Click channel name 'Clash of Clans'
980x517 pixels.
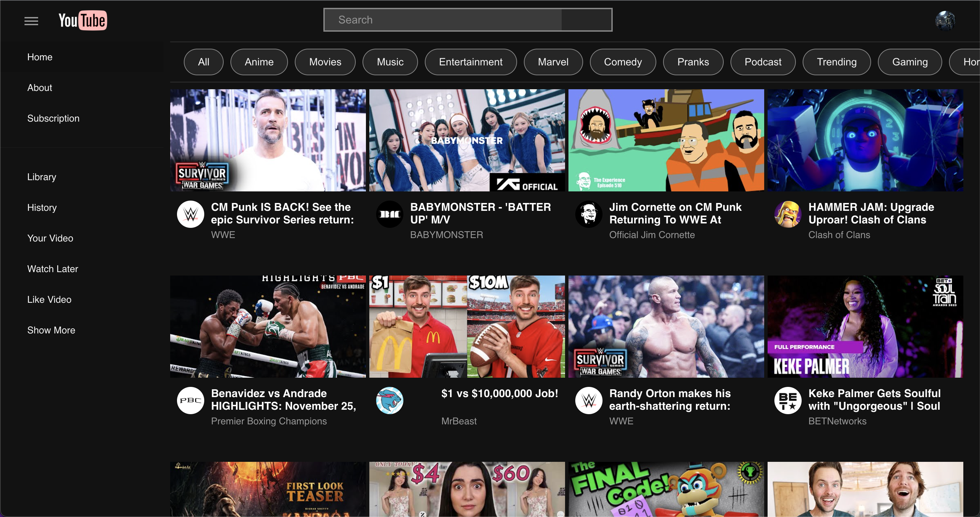(x=839, y=235)
